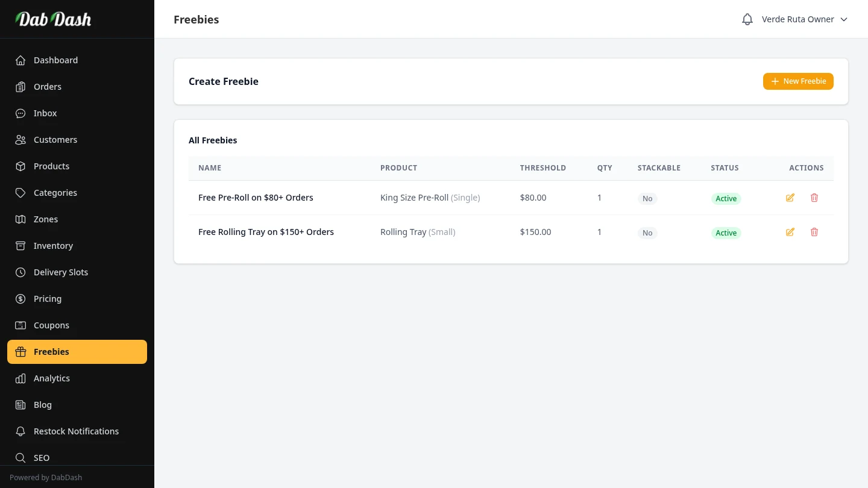
Task: Delete the Free Rolling Tray freebie
Action: 814,232
